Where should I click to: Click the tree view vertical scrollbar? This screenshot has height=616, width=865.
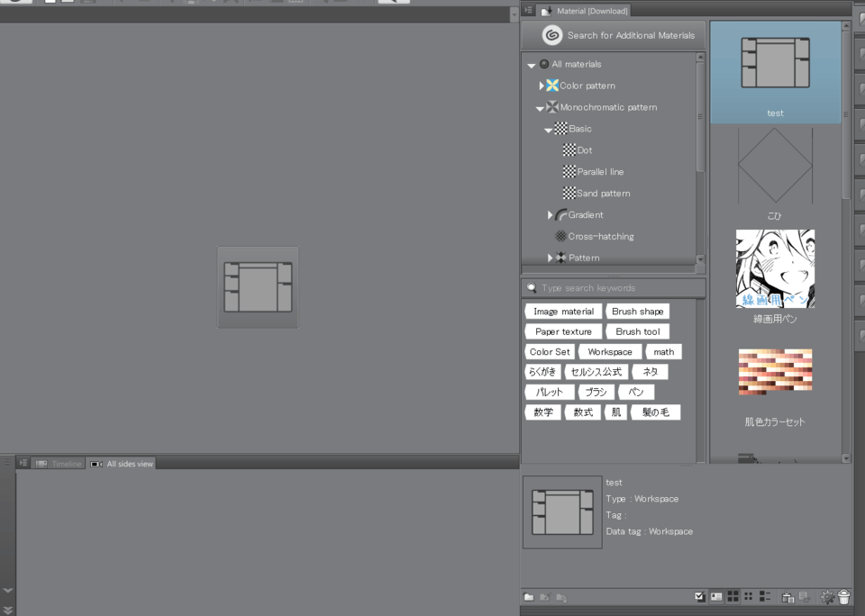(x=700, y=117)
